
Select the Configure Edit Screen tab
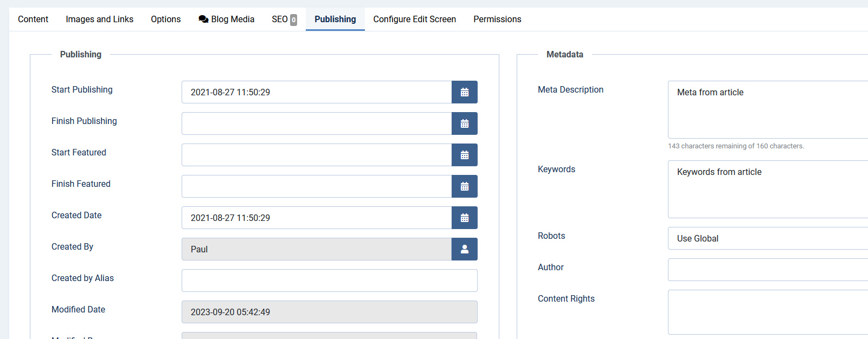point(414,19)
